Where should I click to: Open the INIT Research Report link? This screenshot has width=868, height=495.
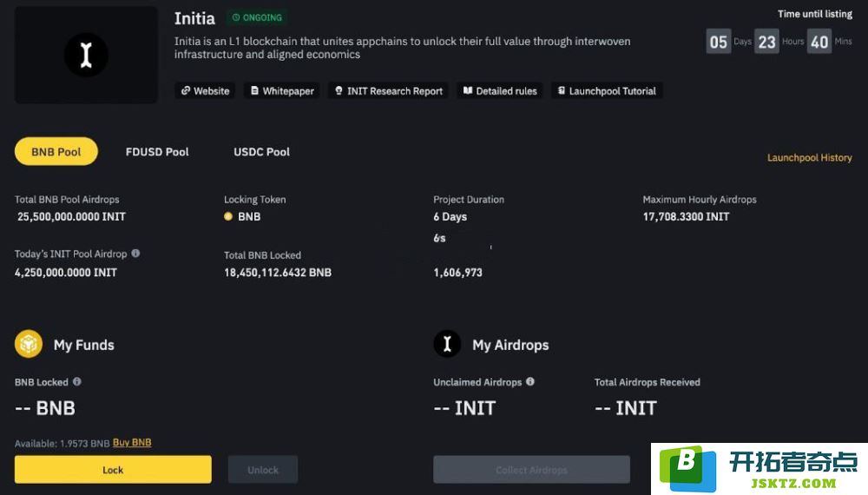click(389, 91)
